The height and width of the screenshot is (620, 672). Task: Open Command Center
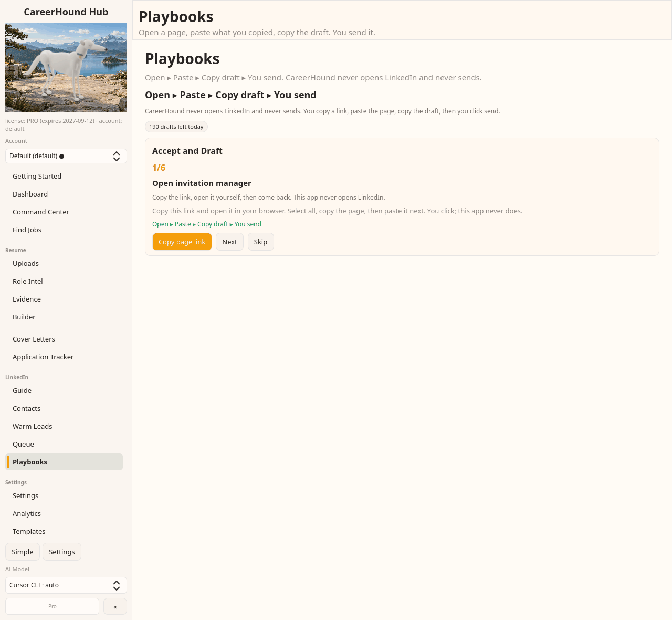coord(64,212)
